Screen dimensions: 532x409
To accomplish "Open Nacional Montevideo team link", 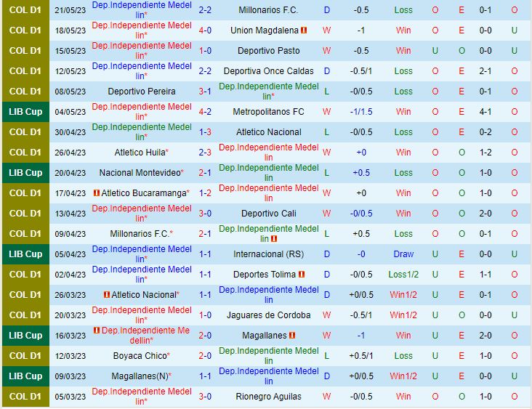I will (x=140, y=173).
